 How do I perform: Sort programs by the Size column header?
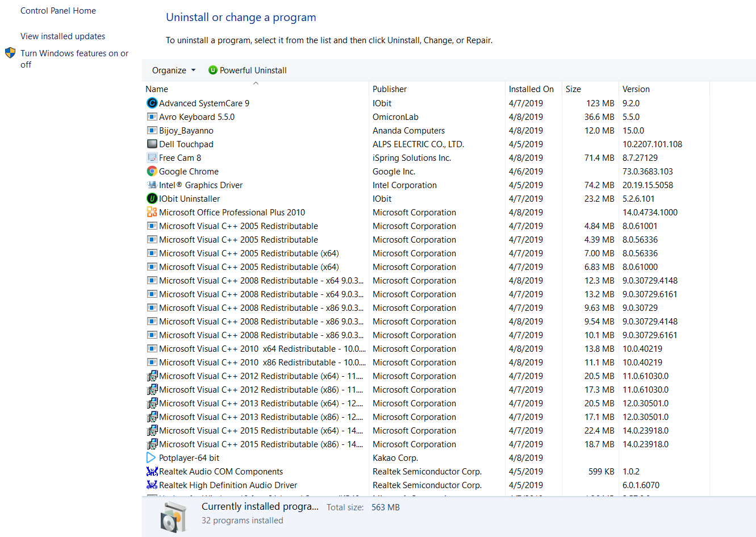tap(573, 89)
